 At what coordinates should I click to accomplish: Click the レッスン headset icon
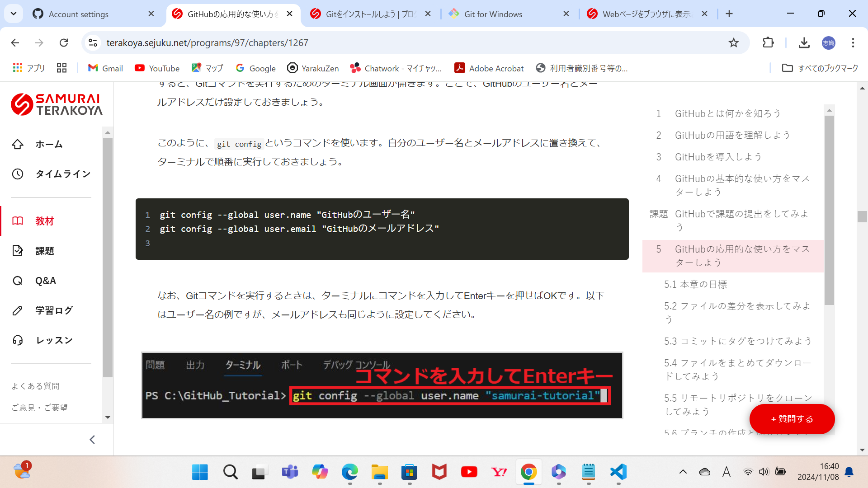(18, 340)
